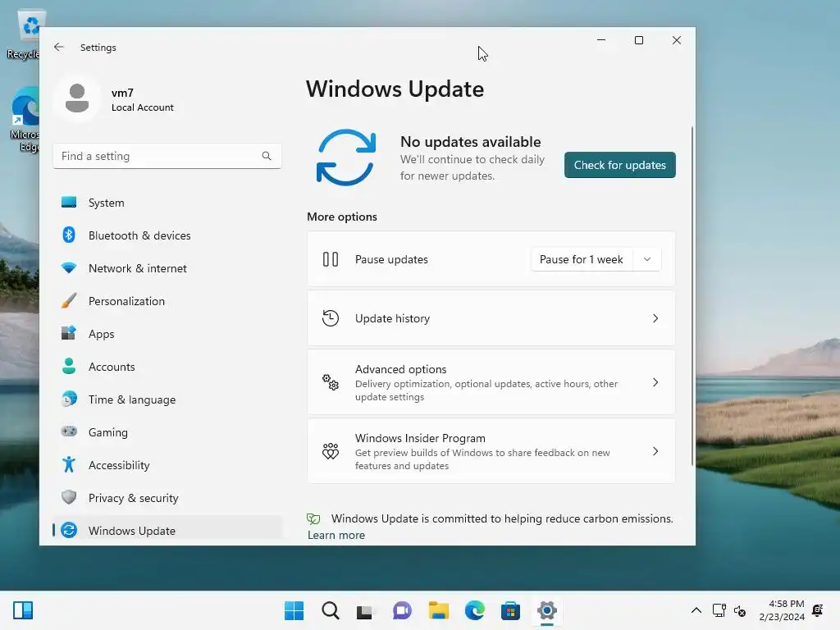840x630 pixels.
Task: Open the Pause for 1 week dropdown arrow
Action: (x=647, y=259)
